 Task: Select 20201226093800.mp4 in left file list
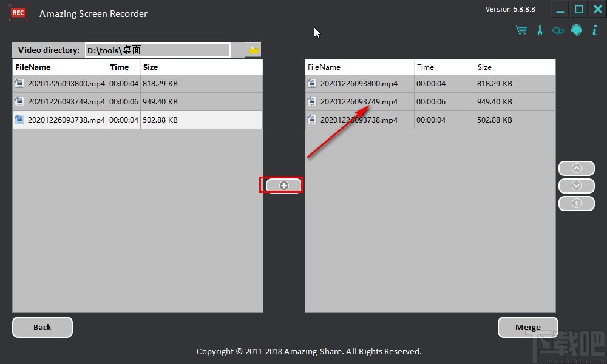pos(137,84)
